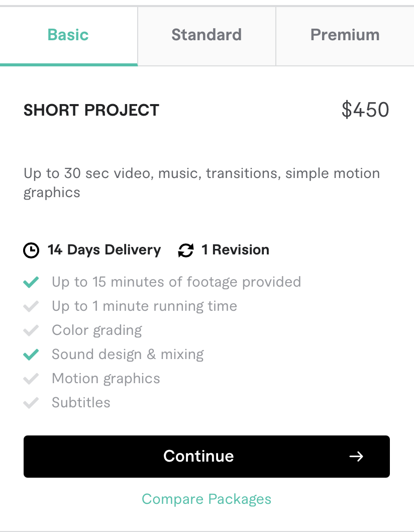Image resolution: width=414 pixels, height=532 pixels.
Task: Click the Motion graphics feature text
Action: pos(106,379)
